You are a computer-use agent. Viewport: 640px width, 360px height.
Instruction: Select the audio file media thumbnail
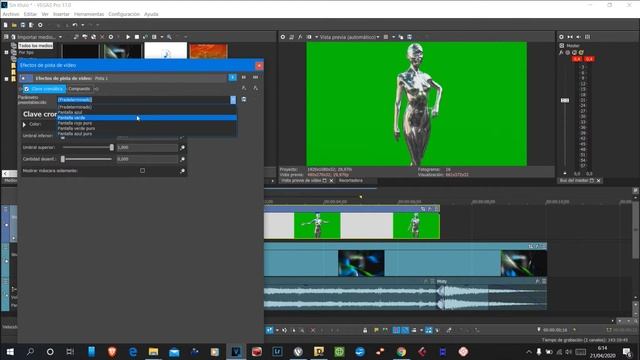tap(166, 51)
